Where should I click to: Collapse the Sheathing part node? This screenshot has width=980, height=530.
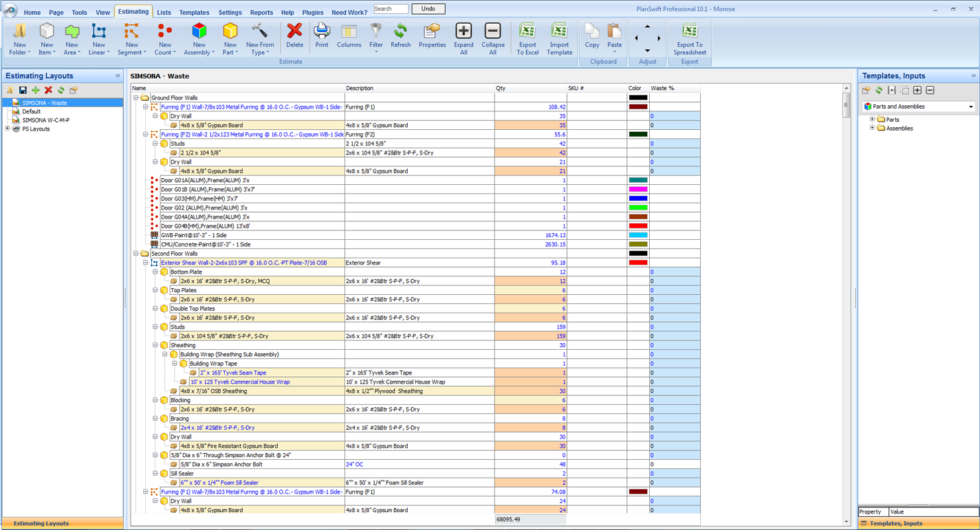click(x=155, y=345)
